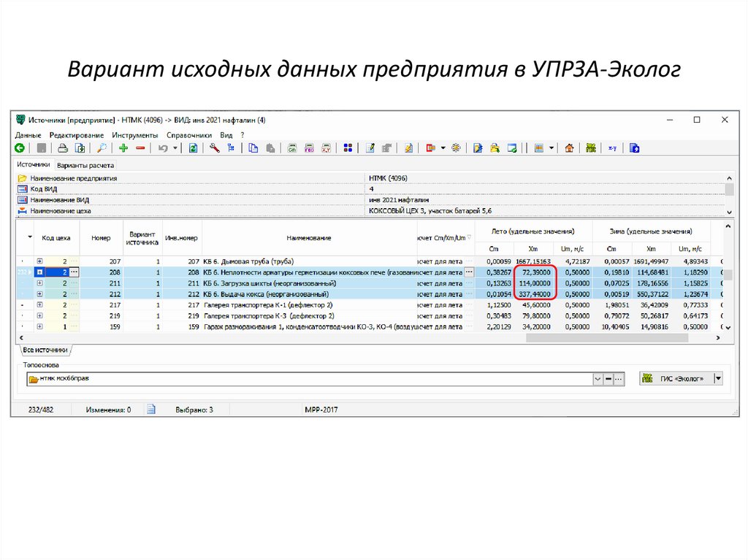Click the Paste icon on the toolbar
748x560 pixels.
pos(272,147)
